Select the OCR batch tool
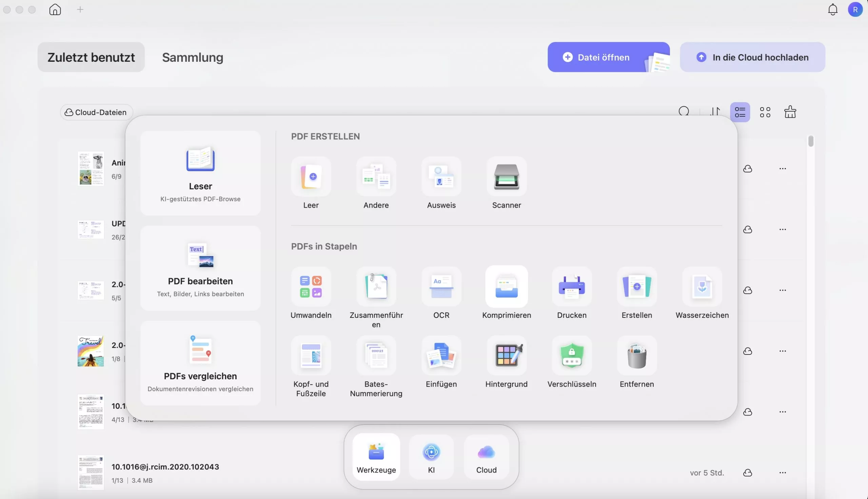The height and width of the screenshot is (499, 868). point(441,287)
